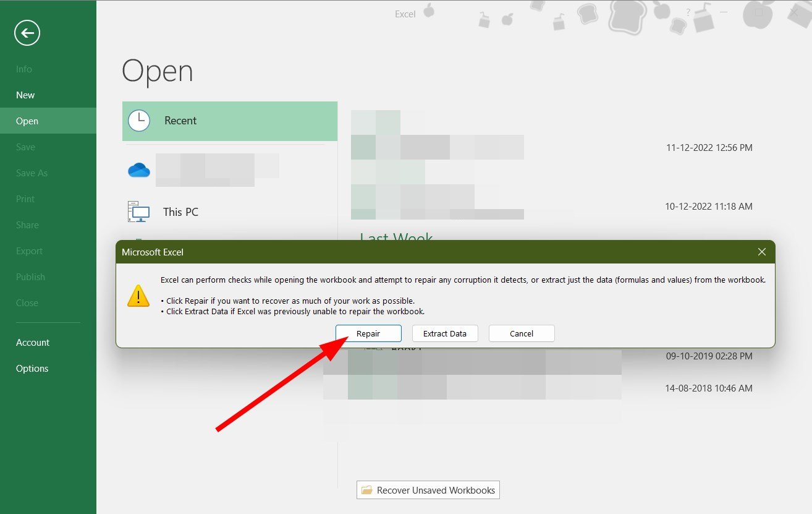Click Recover Unsaved Workbooks button
The height and width of the screenshot is (514, 812).
(x=428, y=490)
